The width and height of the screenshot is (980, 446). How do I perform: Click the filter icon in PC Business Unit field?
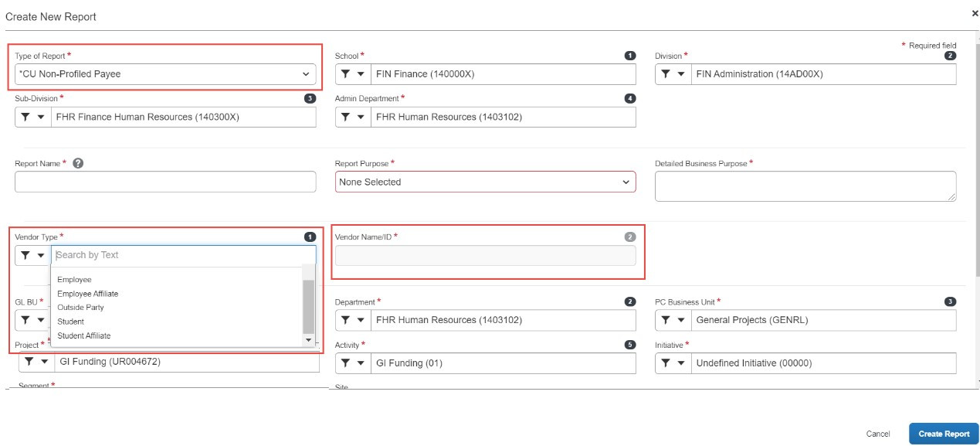tap(666, 320)
